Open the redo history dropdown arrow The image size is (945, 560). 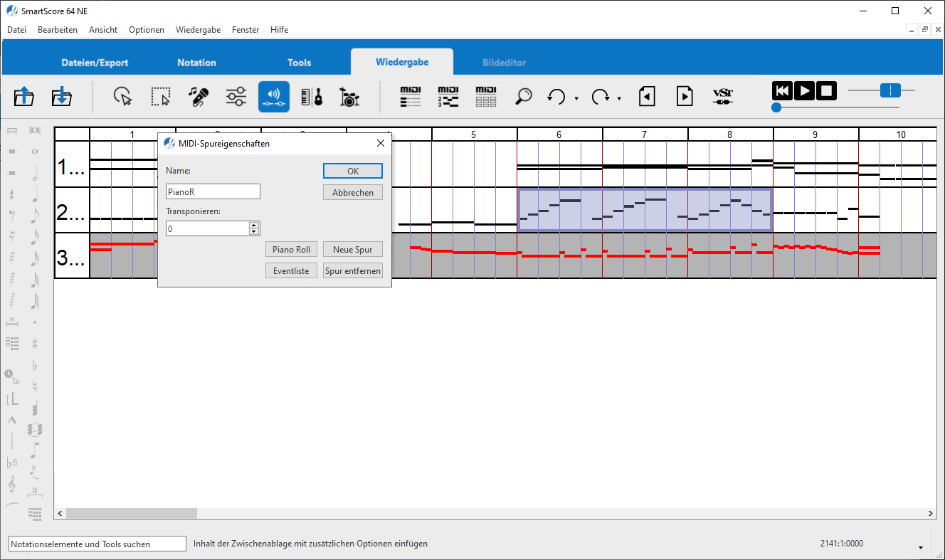point(619,98)
